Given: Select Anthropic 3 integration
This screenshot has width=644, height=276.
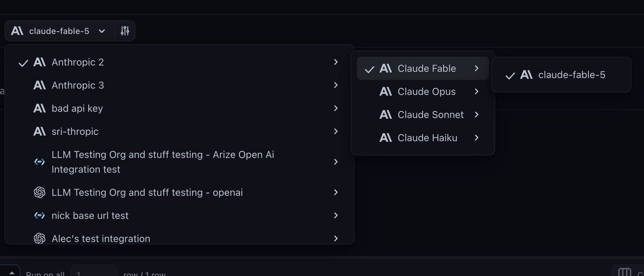Looking at the screenshot, I should tap(179, 85).
